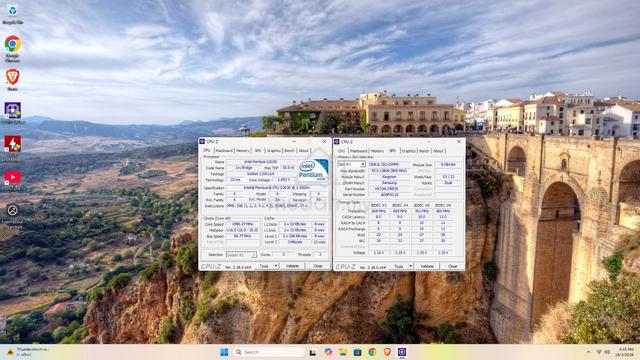Switch to Bench tab in right CPU-Z window
Screen dimensions: 640x360
coord(424,151)
